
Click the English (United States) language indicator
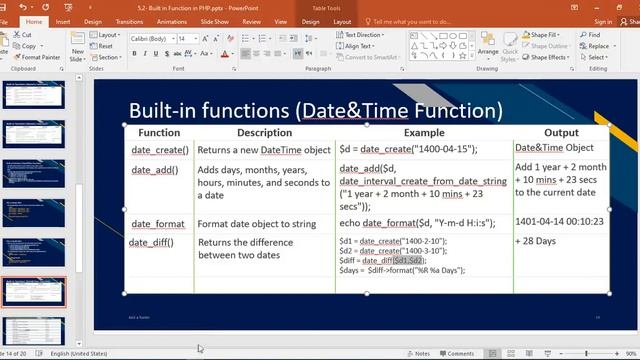point(79,353)
